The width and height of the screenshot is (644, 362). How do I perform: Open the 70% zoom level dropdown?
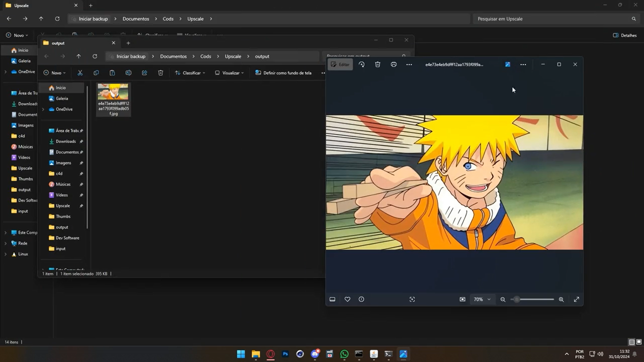pos(482,299)
